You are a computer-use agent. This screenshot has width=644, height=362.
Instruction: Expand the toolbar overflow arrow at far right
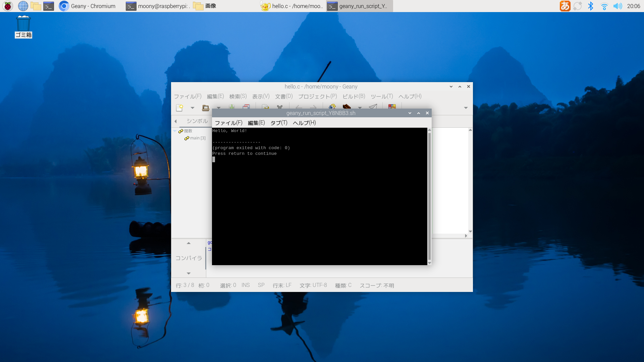click(466, 108)
